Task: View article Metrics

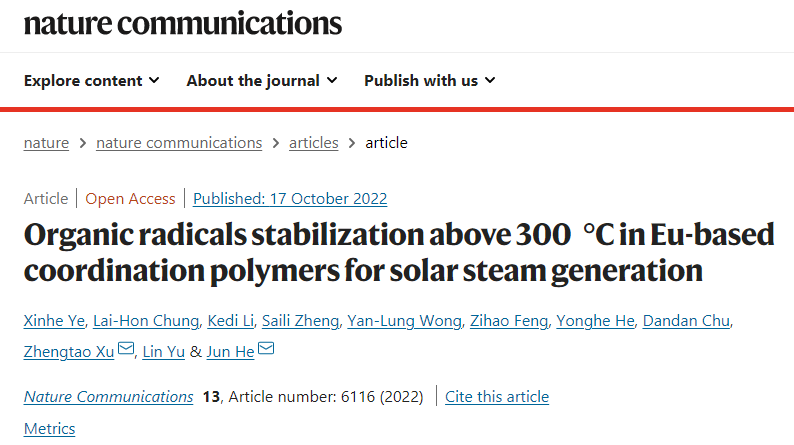Action: [49, 428]
